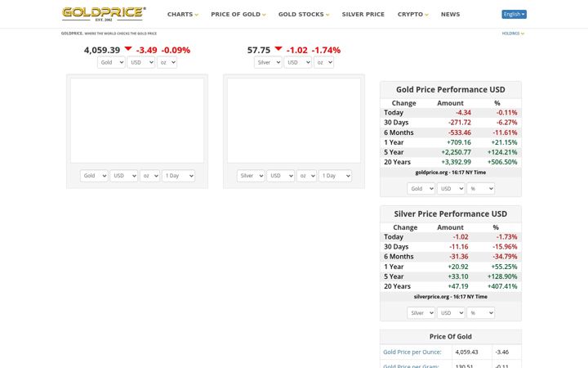
Task: Click the red down arrow beside gold price
Action: pos(128,48)
